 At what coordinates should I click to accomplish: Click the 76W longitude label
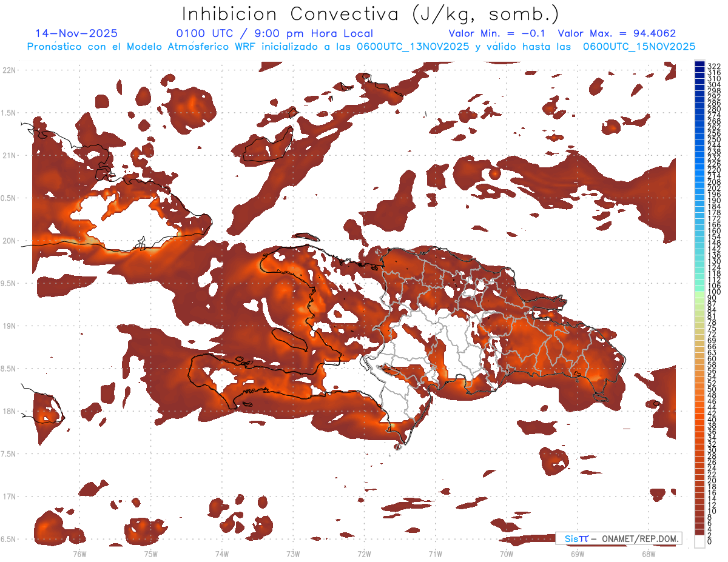coord(79,553)
